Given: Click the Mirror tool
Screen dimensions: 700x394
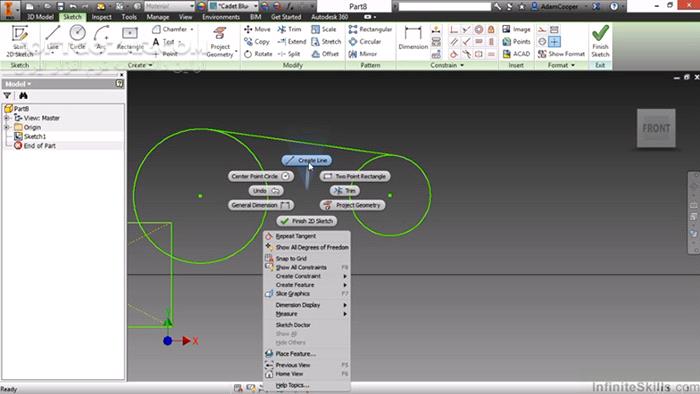Looking at the screenshot, I should click(x=363, y=54).
